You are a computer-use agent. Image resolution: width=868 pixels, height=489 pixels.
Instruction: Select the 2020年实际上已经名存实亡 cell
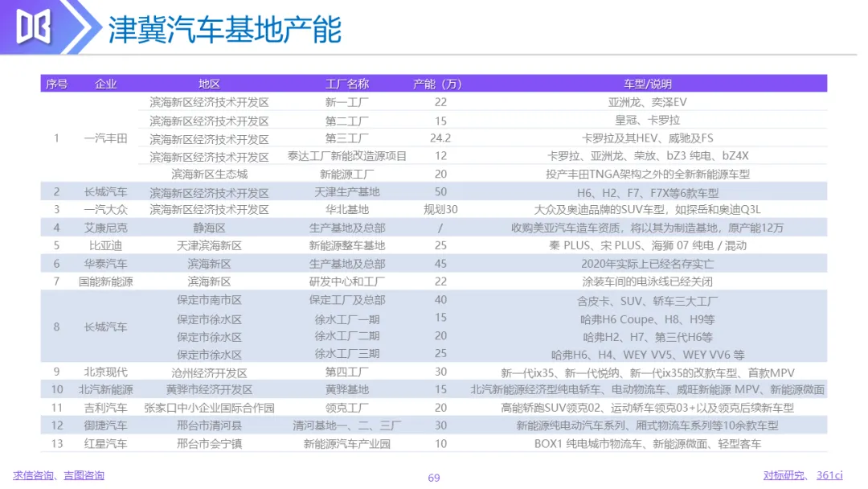click(x=647, y=264)
